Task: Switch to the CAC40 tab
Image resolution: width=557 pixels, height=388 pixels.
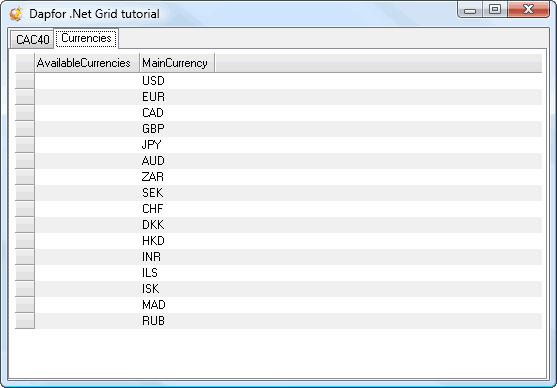Action: click(32, 39)
